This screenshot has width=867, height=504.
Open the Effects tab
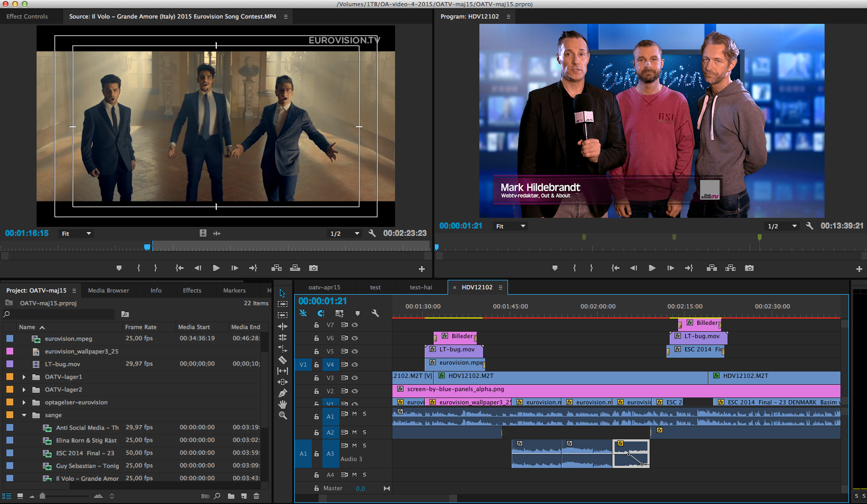(x=192, y=290)
